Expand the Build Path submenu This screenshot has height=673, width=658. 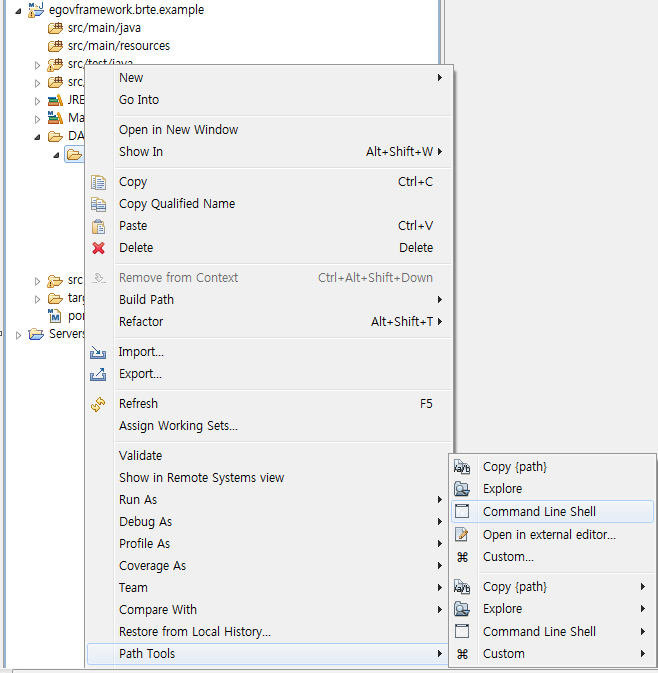coord(439,300)
